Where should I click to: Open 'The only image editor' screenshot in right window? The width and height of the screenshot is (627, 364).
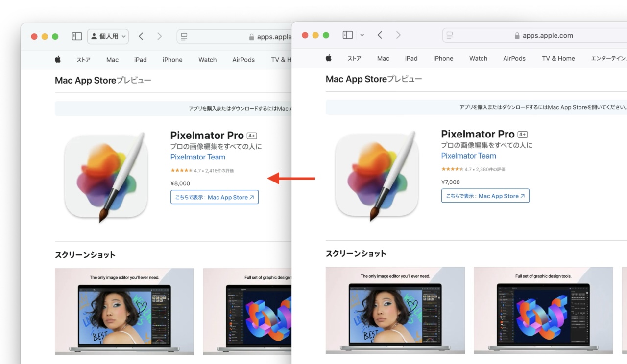395,310
